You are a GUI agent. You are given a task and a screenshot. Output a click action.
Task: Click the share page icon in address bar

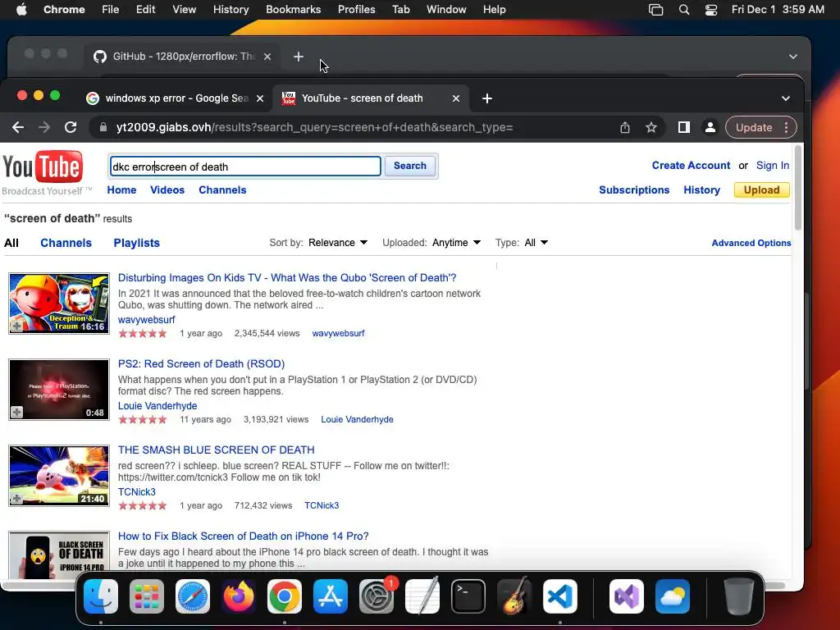pos(624,127)
